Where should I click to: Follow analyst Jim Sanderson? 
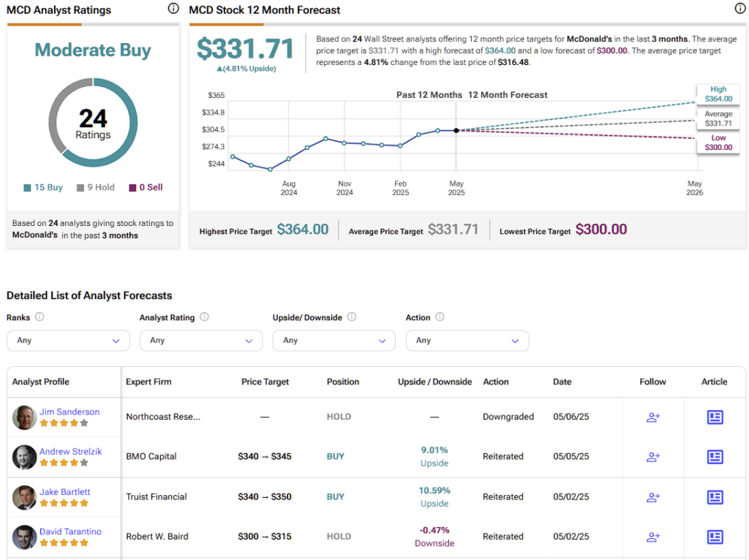pos(653,417)
